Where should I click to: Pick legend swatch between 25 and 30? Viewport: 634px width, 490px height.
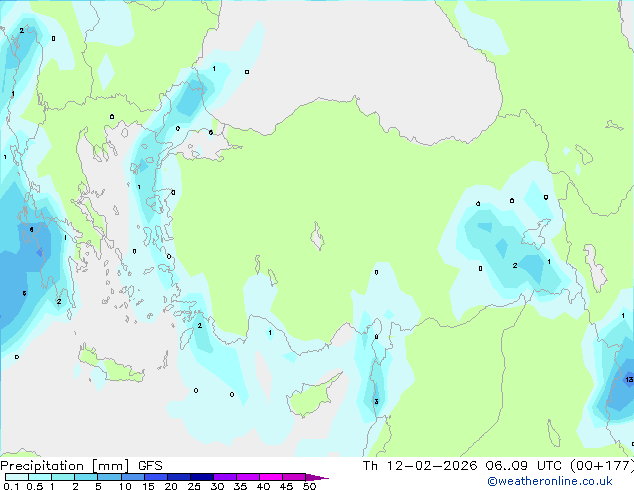[201, 477]
